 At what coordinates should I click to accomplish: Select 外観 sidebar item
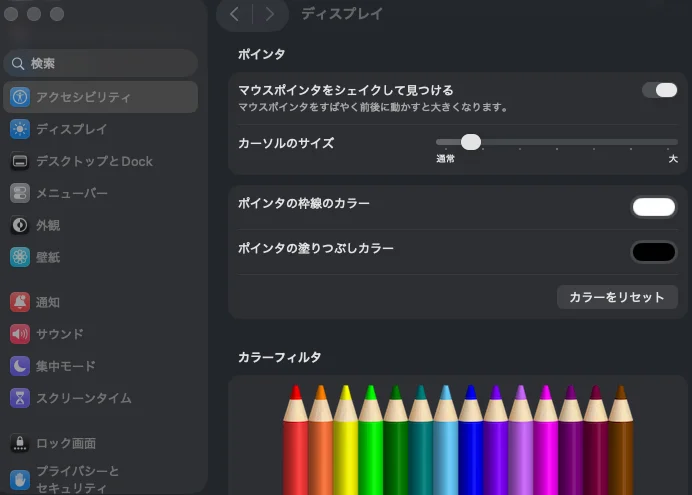point(48,225)
